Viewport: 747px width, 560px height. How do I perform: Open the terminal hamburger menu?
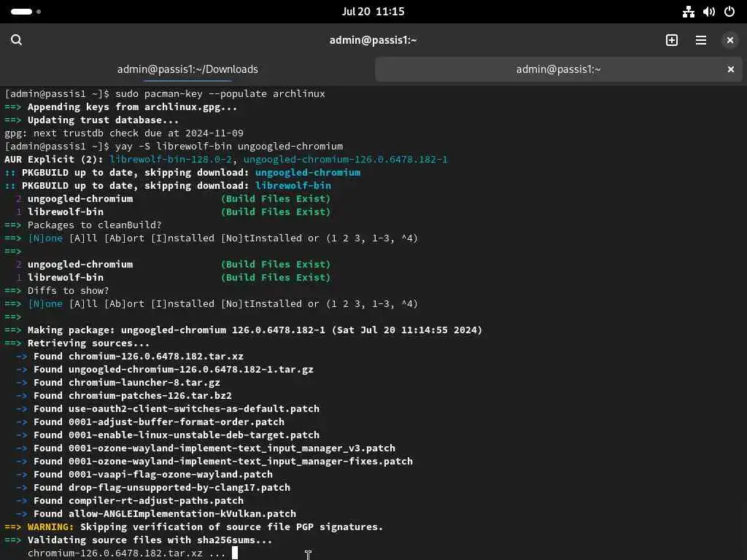coord(701,40)
